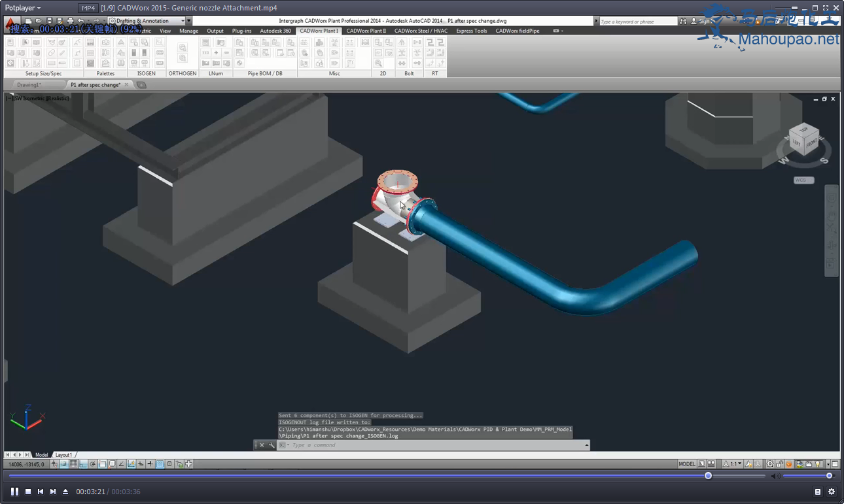Skip to next file in playlist

[x=53, y=492]
